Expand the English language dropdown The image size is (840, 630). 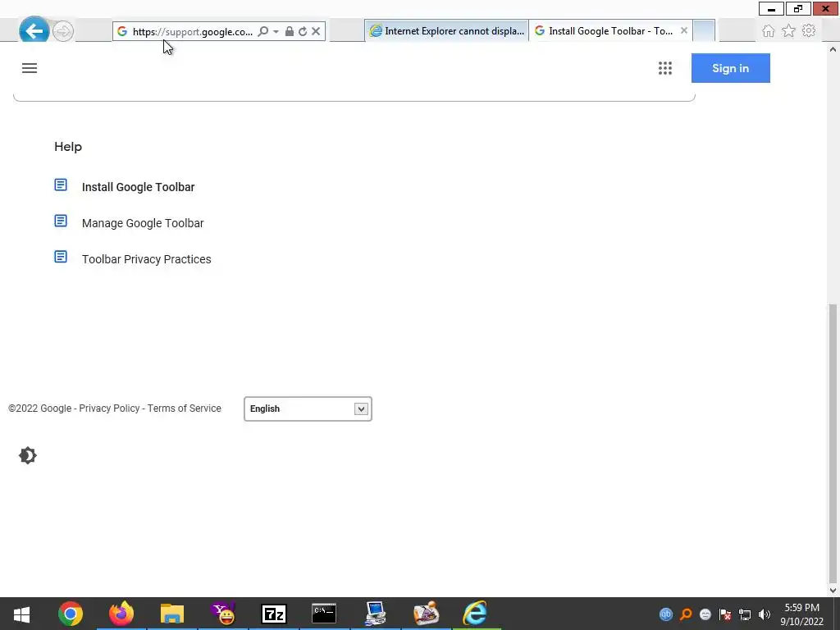[x=308, y=409]
